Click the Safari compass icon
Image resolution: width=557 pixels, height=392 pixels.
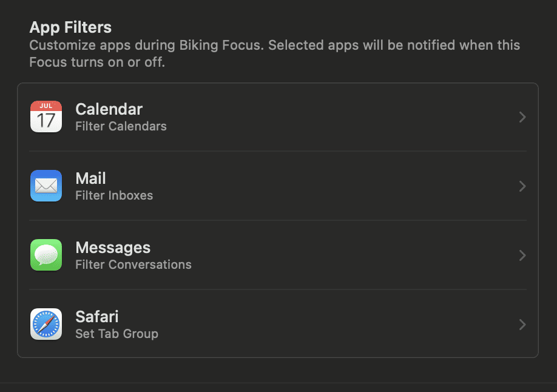[x=46, y=324]
